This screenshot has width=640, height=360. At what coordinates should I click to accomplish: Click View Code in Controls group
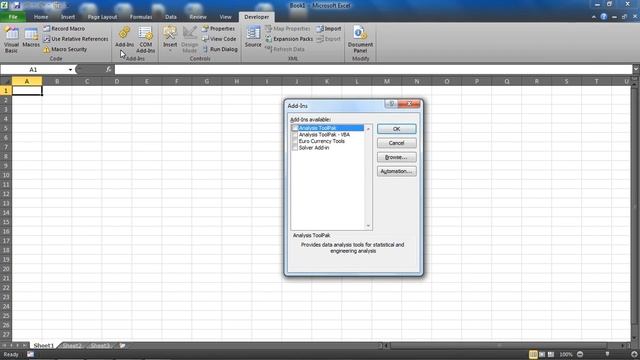[x=219, y=39]
